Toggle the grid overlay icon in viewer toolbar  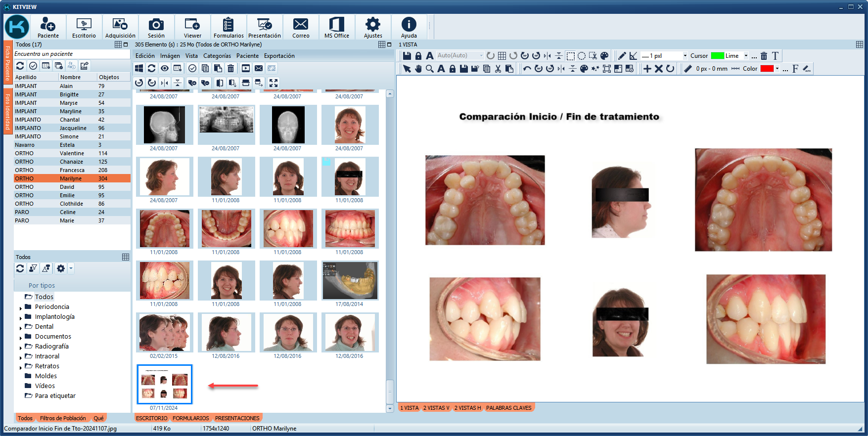click(x=502, y=56)
